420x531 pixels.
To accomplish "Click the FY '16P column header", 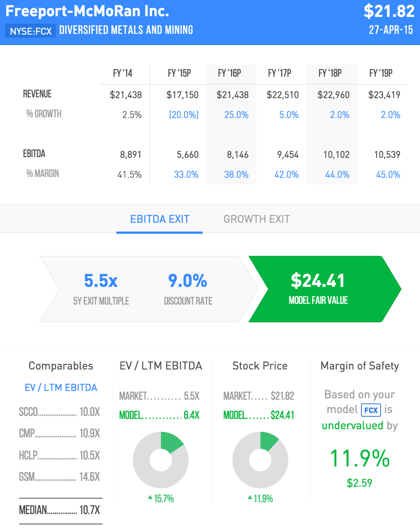I will [x=229, y=73].
